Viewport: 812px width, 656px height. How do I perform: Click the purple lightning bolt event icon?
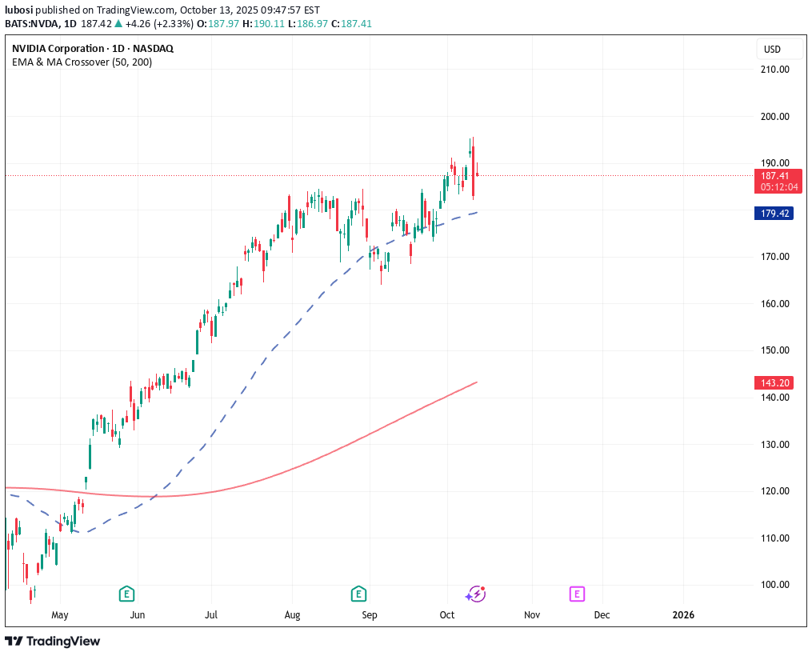tap(476, 594)
